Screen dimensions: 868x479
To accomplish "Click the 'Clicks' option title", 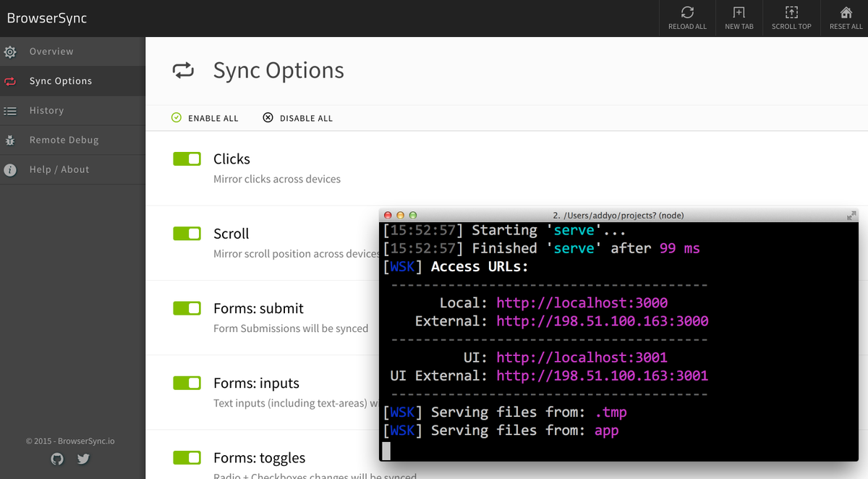I will pyautogui.click(x=231, y=159).
